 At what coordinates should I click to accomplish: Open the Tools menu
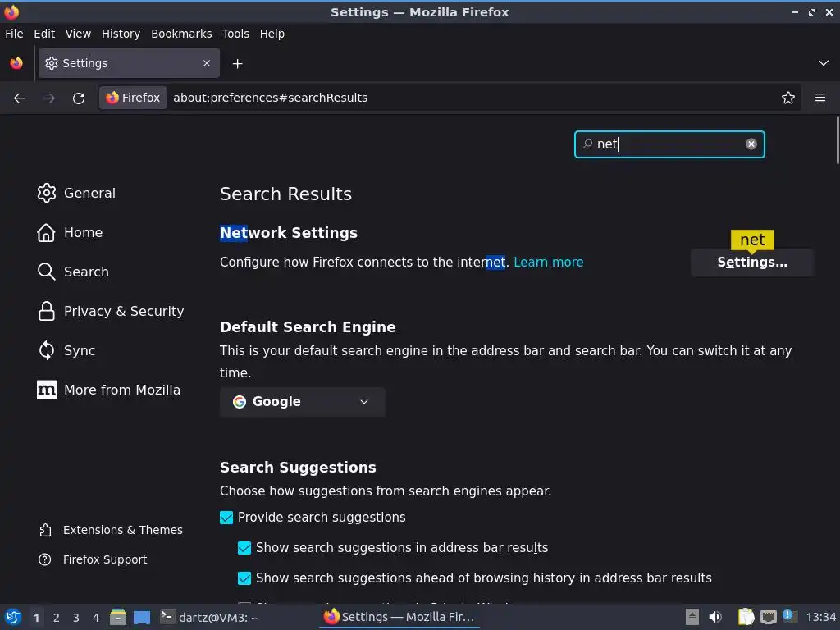tap(235, 34)
